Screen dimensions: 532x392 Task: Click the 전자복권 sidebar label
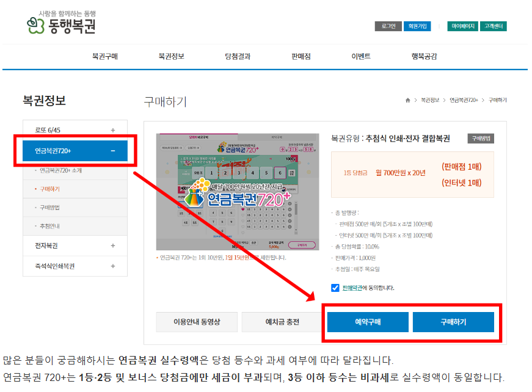click(x=46, y=245)
